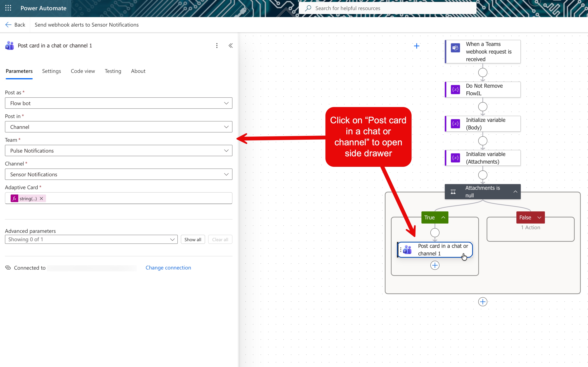Click the Initialize variable (Body) icon
This screenshot has height=367, width=588.
click(455, 124)
